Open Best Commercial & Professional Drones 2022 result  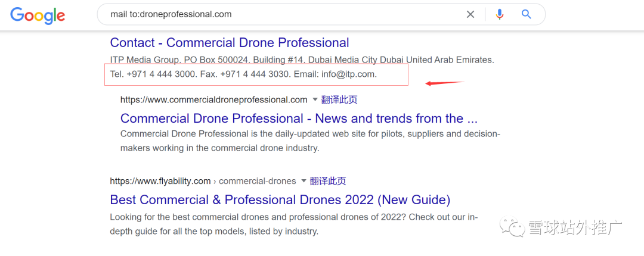pos(280,200)
